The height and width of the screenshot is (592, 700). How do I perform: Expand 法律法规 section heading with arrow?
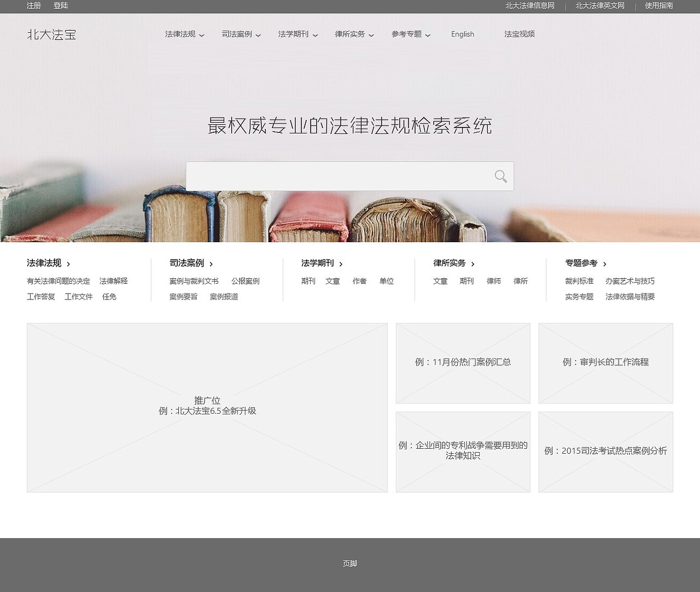[49, 263]
